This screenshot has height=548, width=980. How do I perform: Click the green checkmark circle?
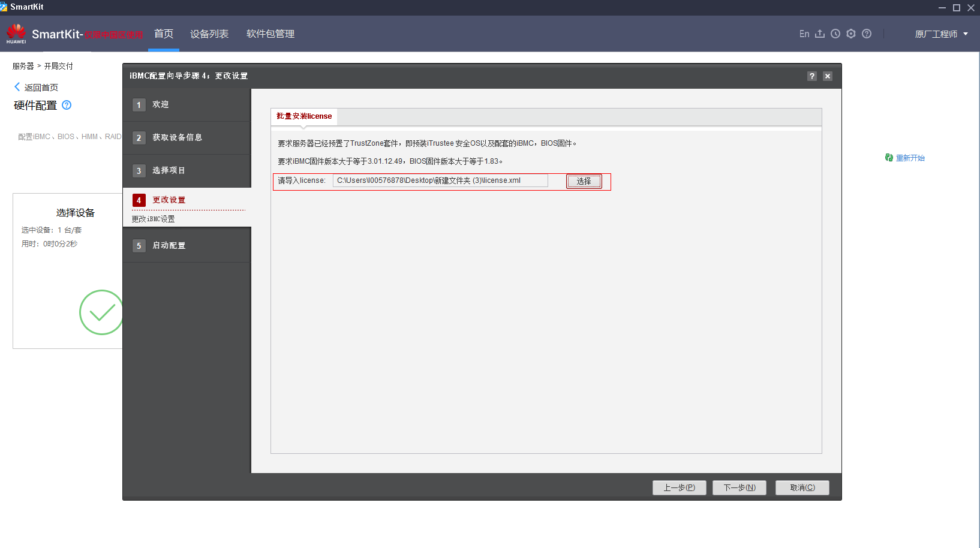101,312
